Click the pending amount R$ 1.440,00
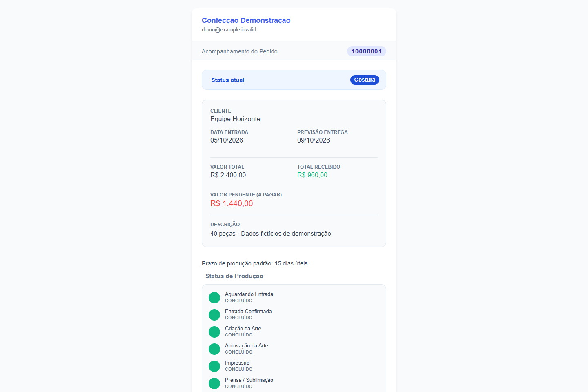Viewport: 588px width, 392px height. (x=232, y=203)
